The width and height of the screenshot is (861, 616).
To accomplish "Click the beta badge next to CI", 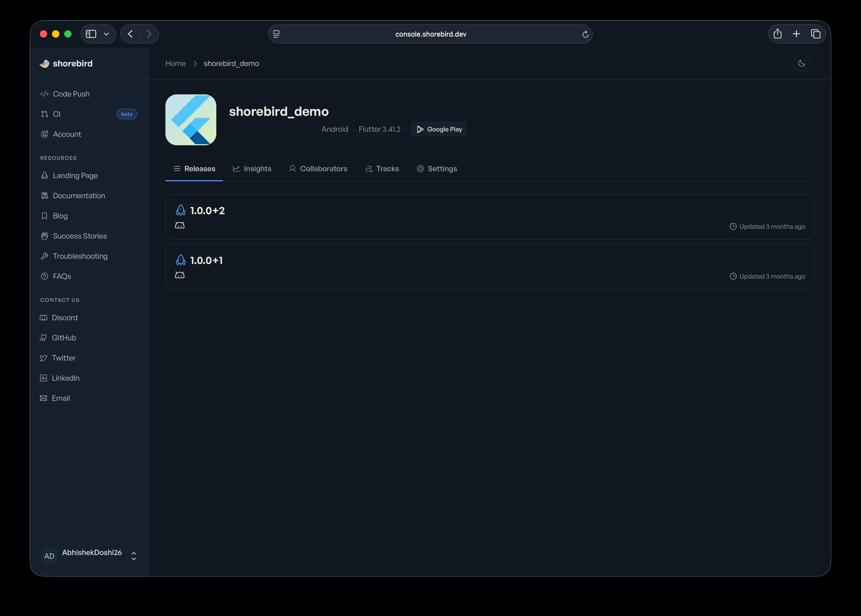I will (x=127, y=114).
